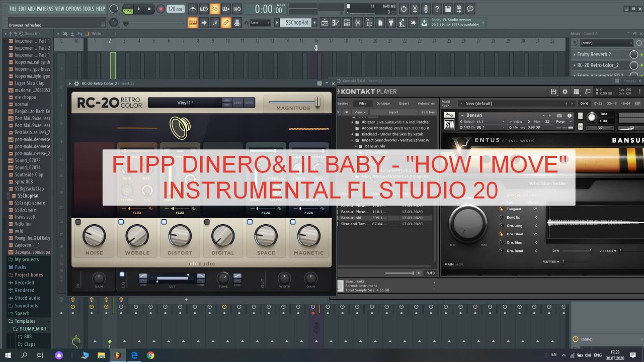Screen dimensions: 644x362
Task: Open the Line snap dropdown
Action: click(261, 23)
